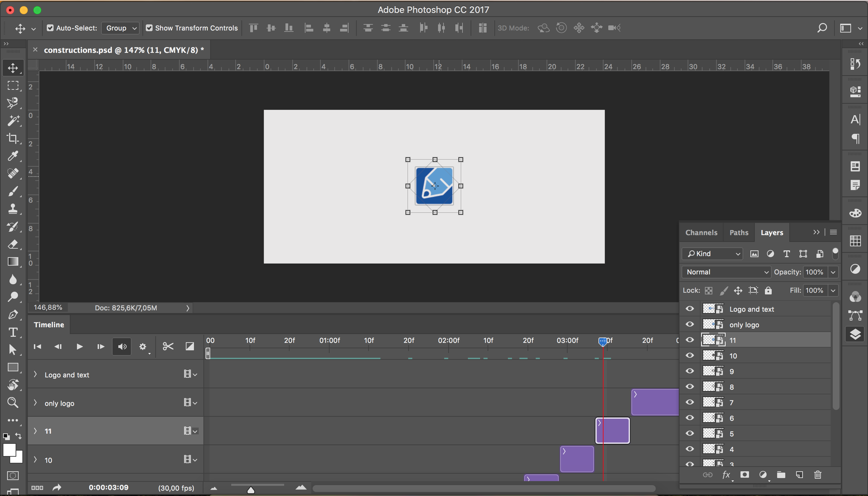This screenshot has width=868, height=496.
Task: Switch to the Paths tab
Action: pyautogui.click(x=738, y=232)
